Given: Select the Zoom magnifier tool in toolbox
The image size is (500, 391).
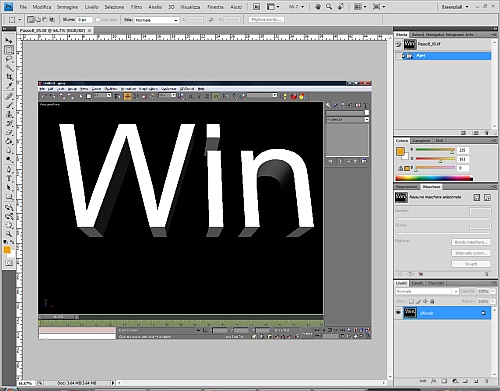Looking at the screenshot, I should click(9, 234).
